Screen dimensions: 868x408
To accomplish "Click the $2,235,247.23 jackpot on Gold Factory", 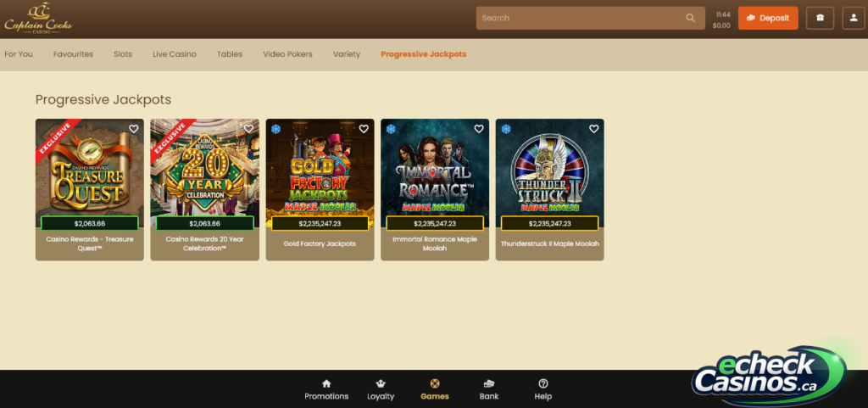I will pyautogui.click(x=320, y=224).
